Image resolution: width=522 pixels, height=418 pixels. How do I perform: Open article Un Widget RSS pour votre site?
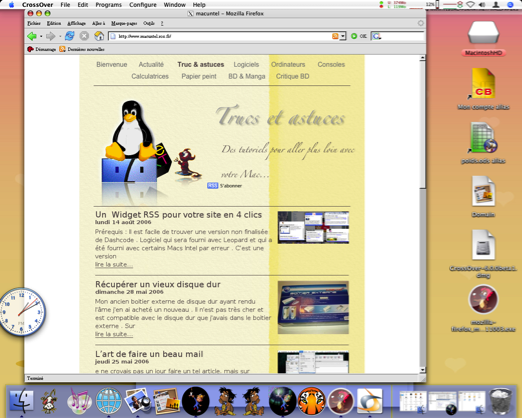178,215
